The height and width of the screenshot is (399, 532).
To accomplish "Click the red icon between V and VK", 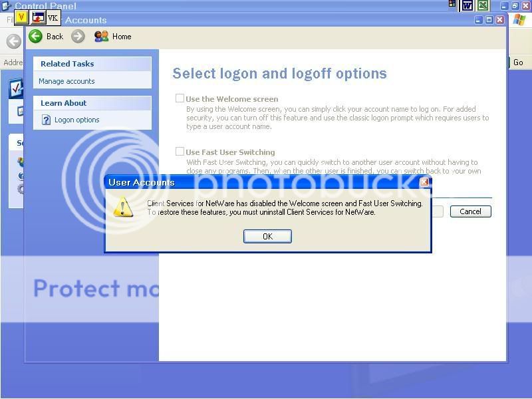I will [x=38, y=17].
